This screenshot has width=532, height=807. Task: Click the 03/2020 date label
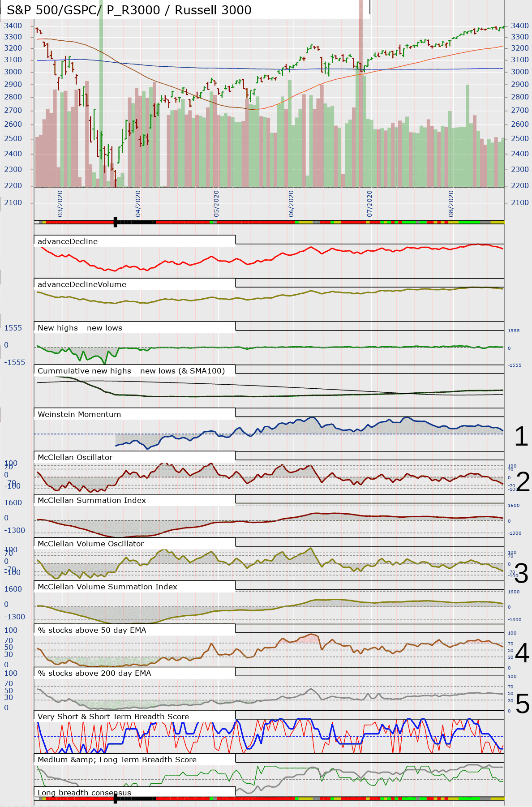coord(60,204)
